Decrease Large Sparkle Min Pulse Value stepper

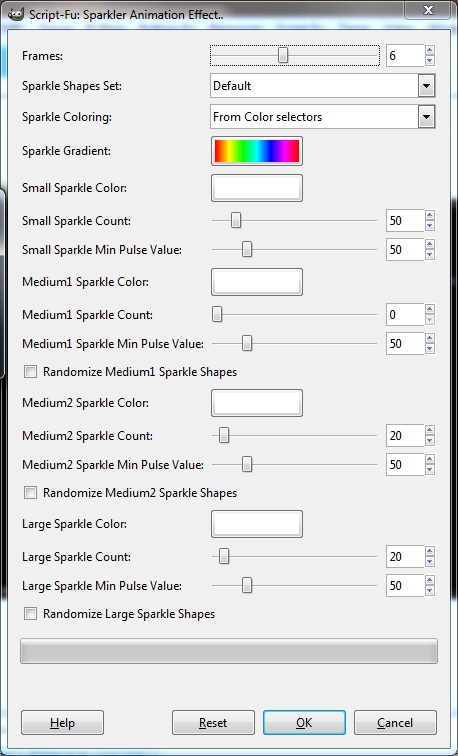(430, 591)
